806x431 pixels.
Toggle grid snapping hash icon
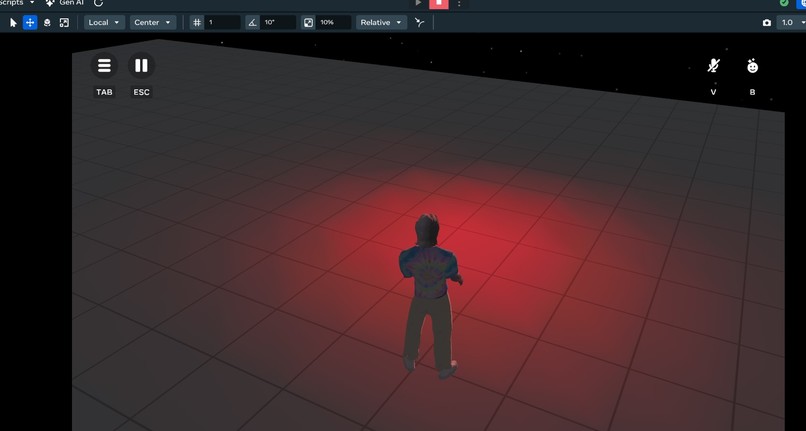coord(197,23)
